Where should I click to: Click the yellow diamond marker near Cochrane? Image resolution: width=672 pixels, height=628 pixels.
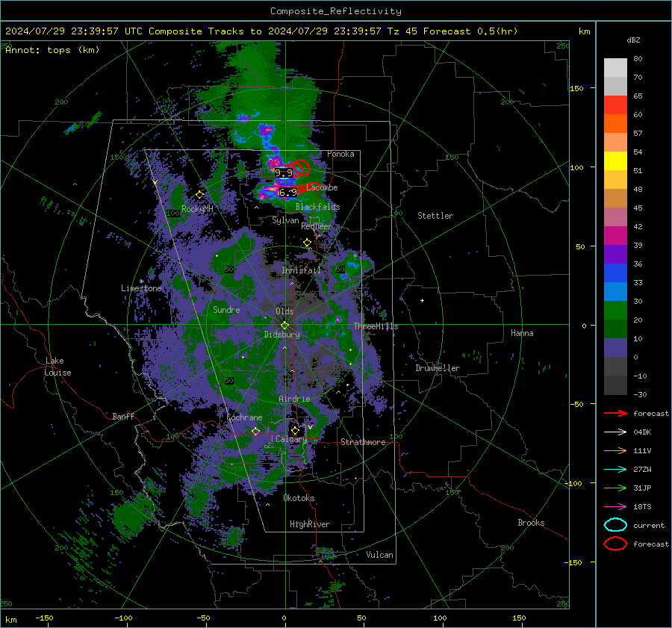point(255,431)
